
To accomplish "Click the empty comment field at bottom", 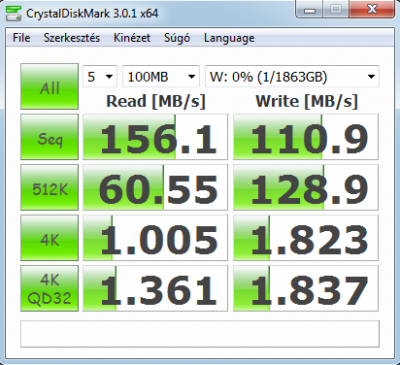I will click(x=200, y=334).
